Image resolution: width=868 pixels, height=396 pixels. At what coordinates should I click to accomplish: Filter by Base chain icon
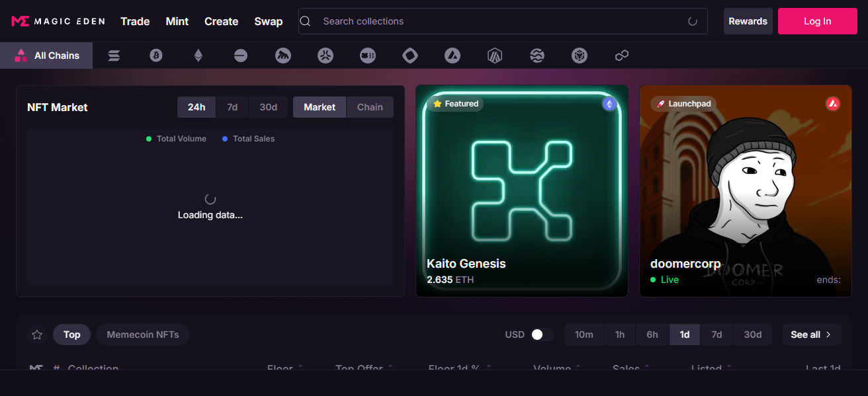click(241, 56)
